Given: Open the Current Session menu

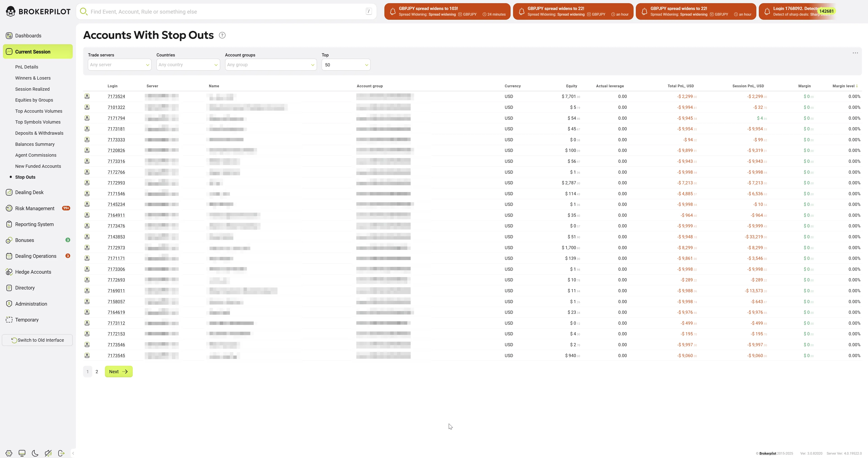Looking at the screenshot, I should tap(38, 52).
